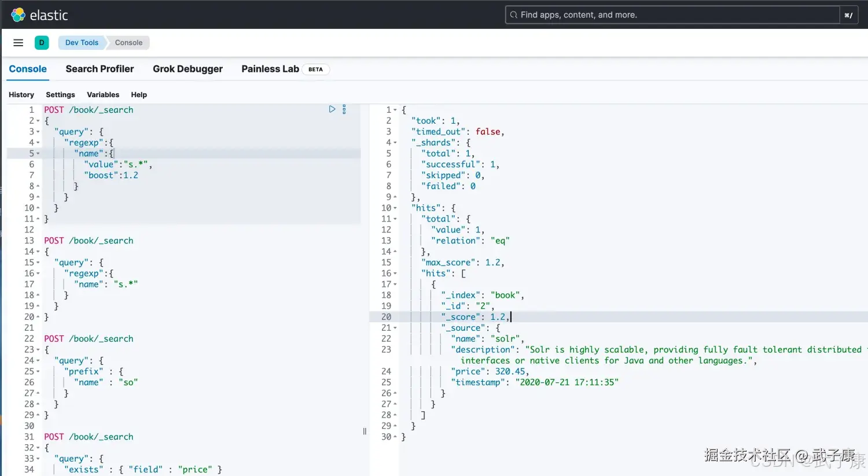The width and height of the screenshot is (868, 476).
Task: Open the Help menu
Action: pyautogui.click(x=138, y=94)
